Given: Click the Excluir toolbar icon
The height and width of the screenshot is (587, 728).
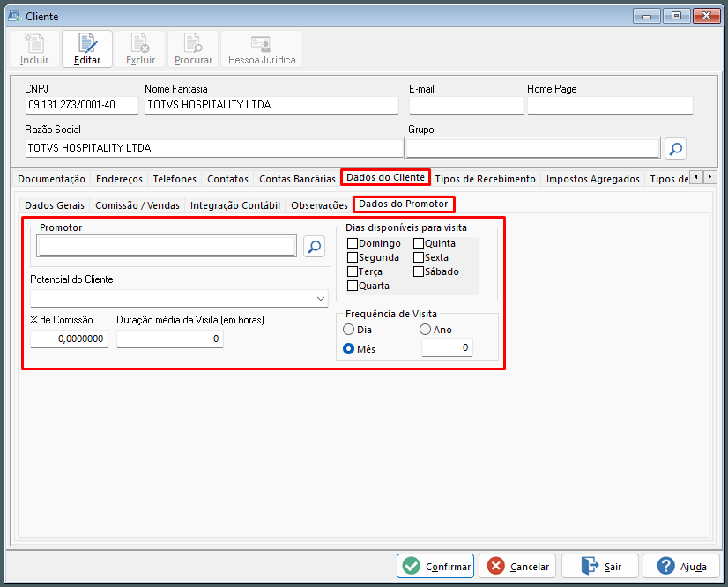Looking at the screenshot, I should (x=140, y=49).
